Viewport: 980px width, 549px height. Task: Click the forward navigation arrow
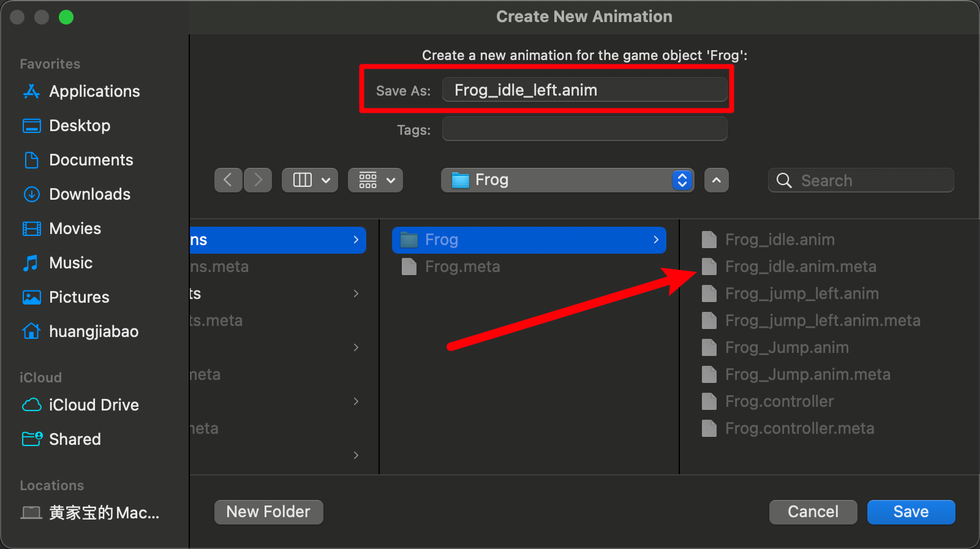pos(258,180)
